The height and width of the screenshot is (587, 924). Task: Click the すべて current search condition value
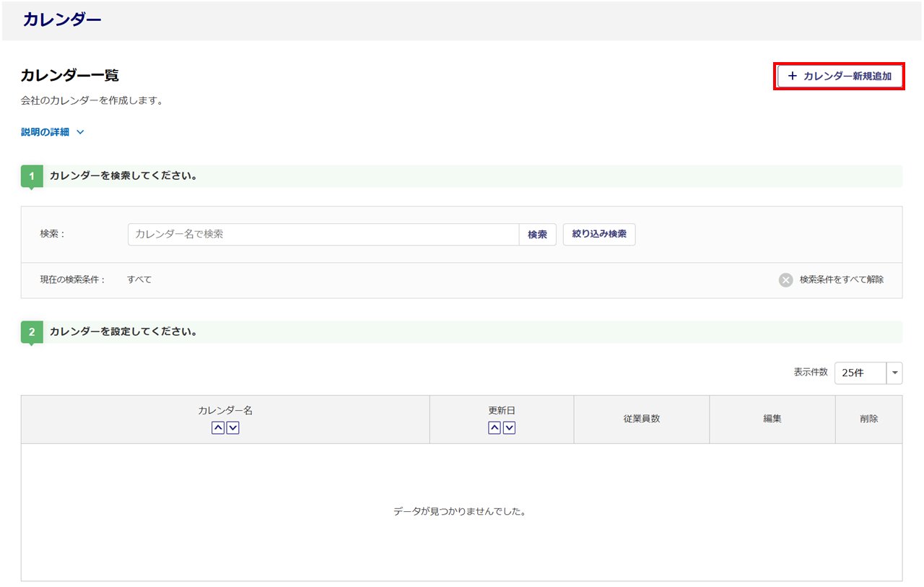point(139,279)
